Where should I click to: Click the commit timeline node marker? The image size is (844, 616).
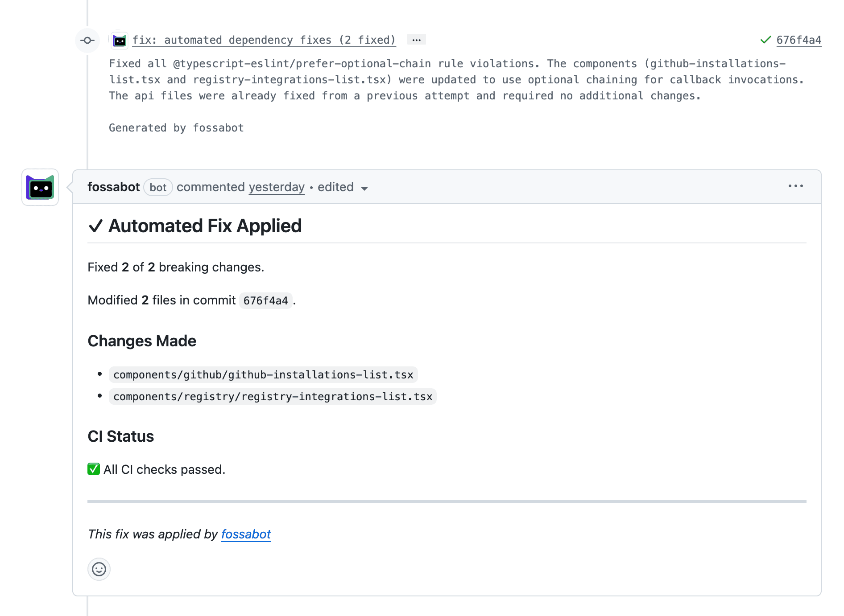(x=87, y=40)
